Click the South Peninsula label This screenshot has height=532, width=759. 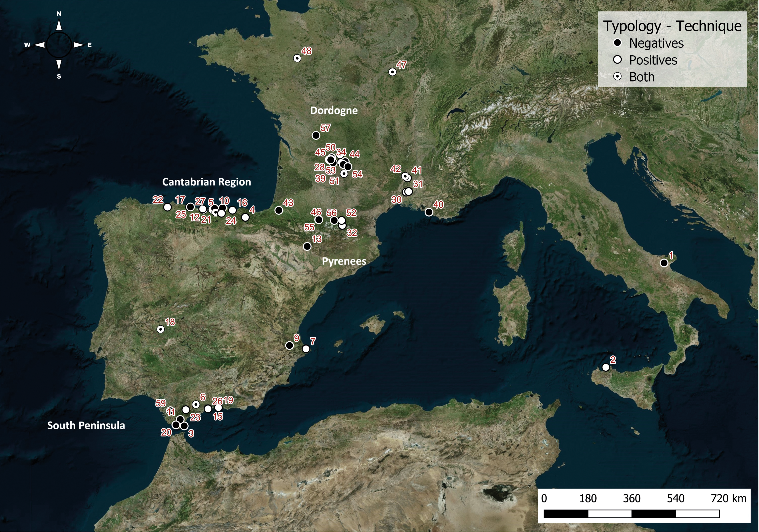point(86,425)
